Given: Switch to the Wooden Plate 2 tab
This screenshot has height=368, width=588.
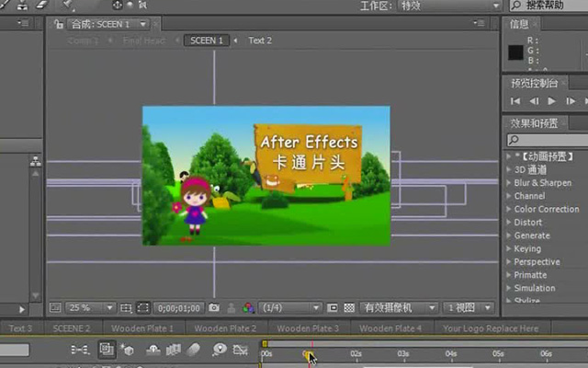Looking at the screenshot, I should 225,328.
